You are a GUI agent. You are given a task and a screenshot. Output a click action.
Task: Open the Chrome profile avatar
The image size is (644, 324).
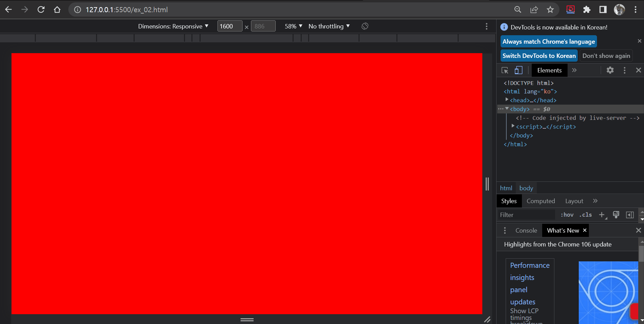(x=619, y=10)
